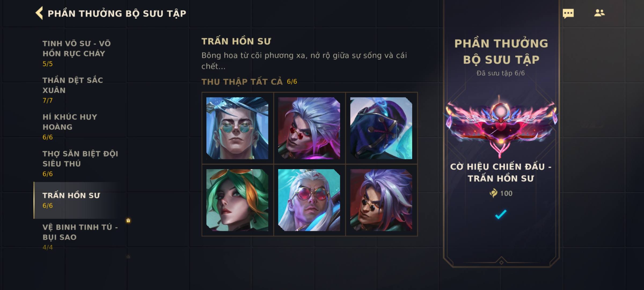This screenshot has width=644, height=290.
Task: Click the currency icon beside 100
Action: [493, 193]
